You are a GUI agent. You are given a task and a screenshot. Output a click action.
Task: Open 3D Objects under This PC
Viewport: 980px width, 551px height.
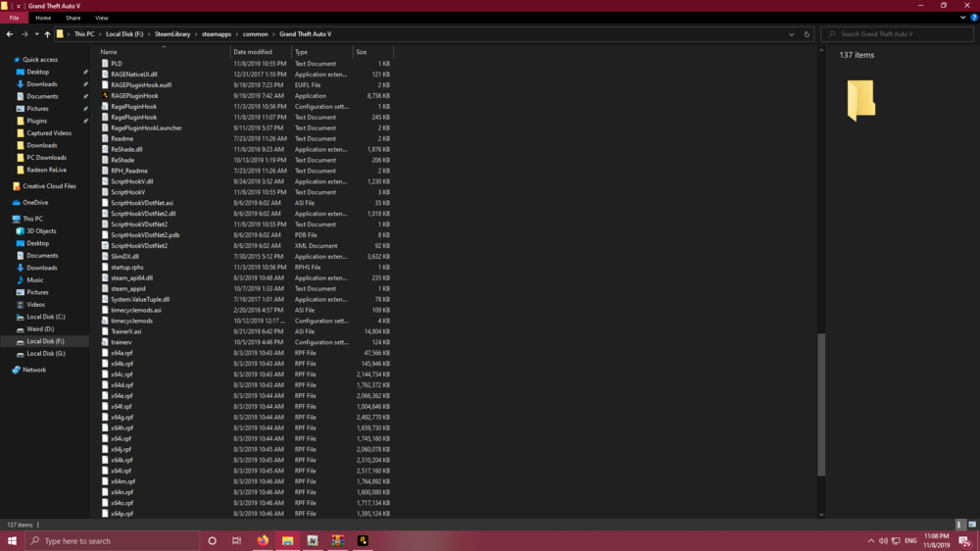tap(40, 231)
